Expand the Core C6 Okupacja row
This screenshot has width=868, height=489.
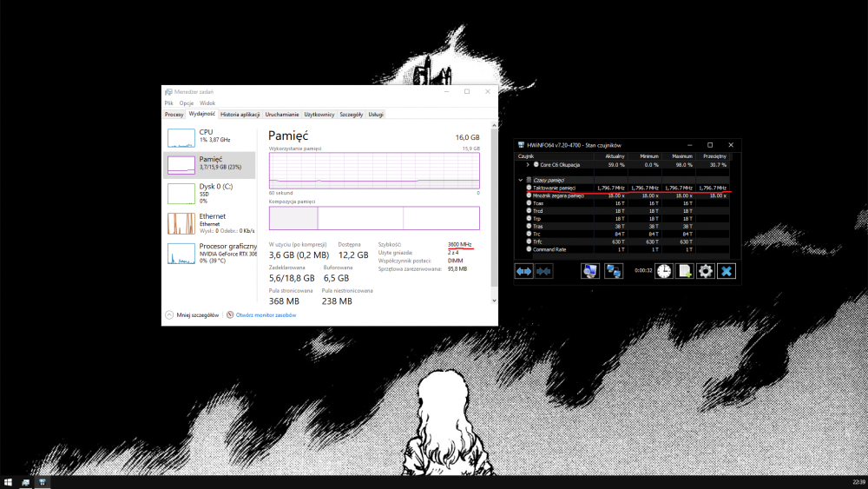528,164
